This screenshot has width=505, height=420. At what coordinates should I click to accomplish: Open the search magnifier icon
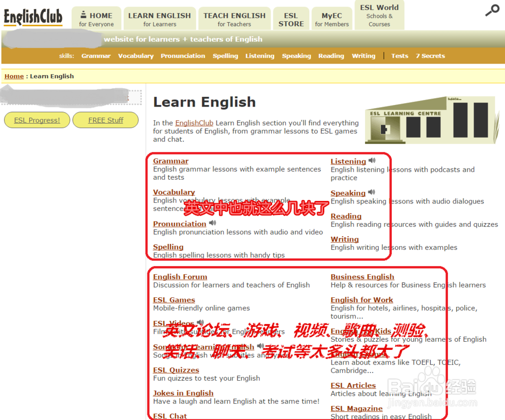492,10
